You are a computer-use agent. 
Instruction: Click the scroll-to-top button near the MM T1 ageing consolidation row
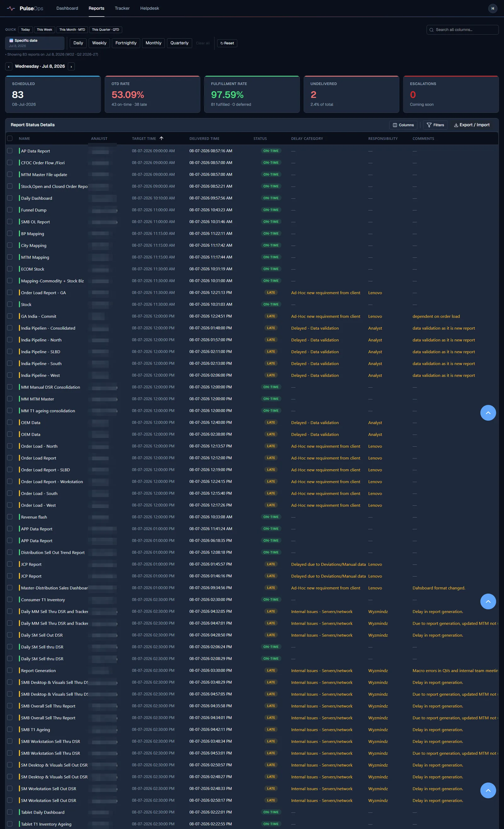coord(488,413)
